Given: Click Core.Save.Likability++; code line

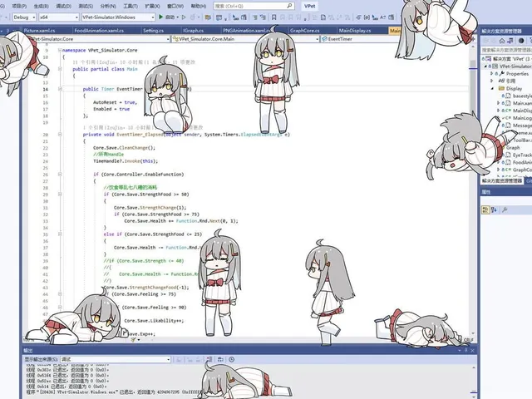Looking at the screenshot, I should [x=154, y=321].
